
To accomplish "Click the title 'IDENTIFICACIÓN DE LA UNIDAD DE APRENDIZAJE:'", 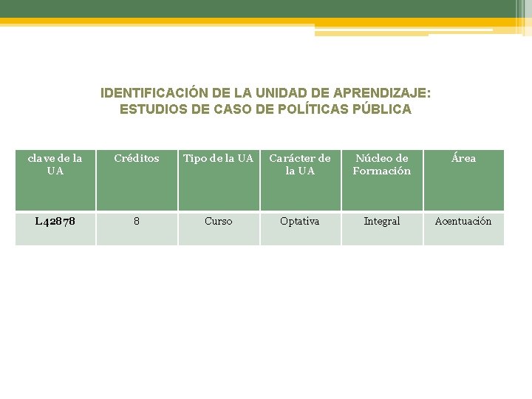I will [266, 92].
